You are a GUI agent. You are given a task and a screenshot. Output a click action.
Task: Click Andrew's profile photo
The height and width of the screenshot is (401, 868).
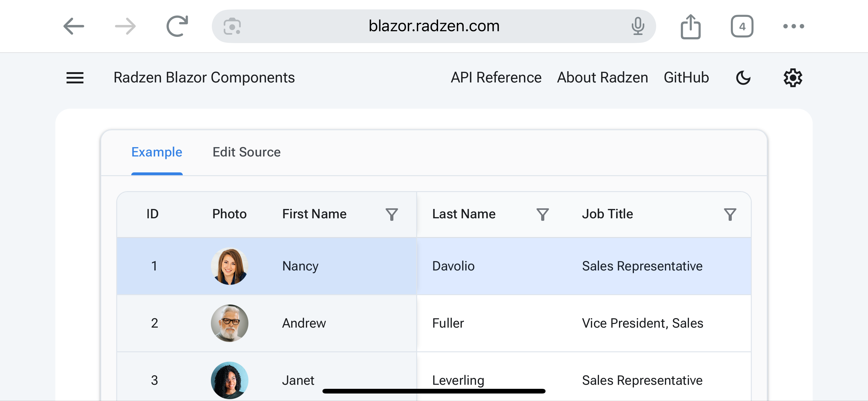coord(229,323)
